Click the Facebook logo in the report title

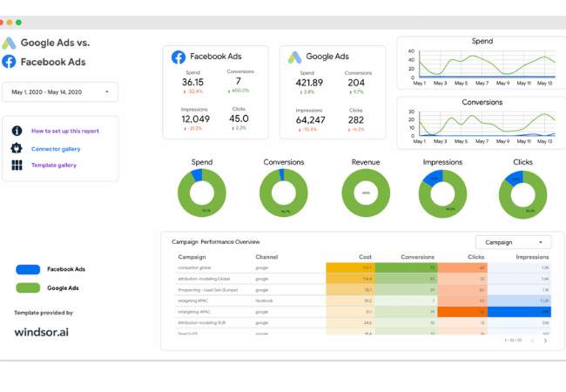[x=10, y=62]
